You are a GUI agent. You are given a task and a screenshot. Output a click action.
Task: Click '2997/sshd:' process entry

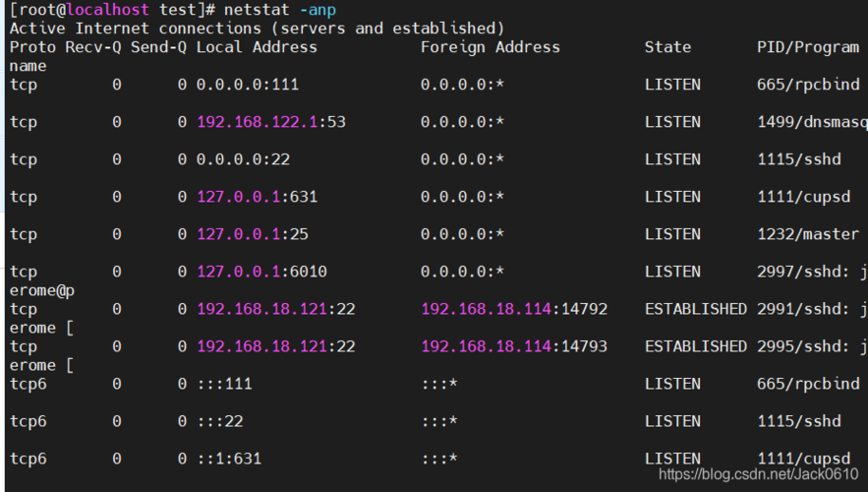coord(803,272)
